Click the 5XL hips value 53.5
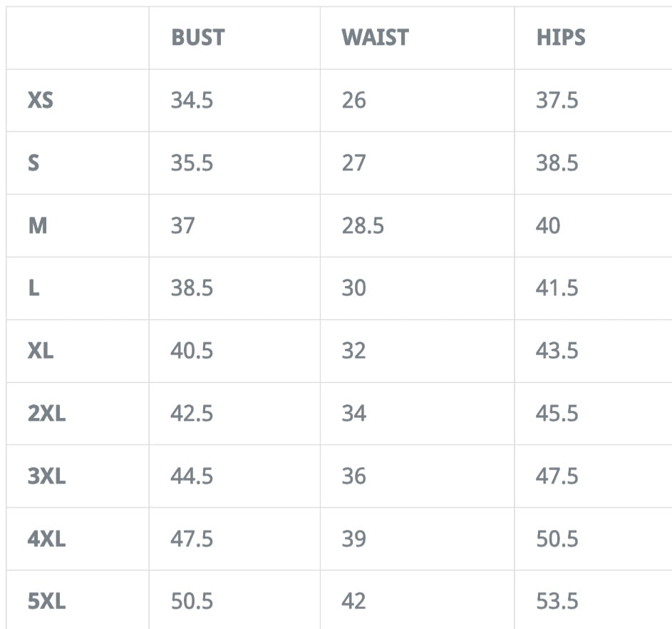672x629 pixels. tap(557, 602)
